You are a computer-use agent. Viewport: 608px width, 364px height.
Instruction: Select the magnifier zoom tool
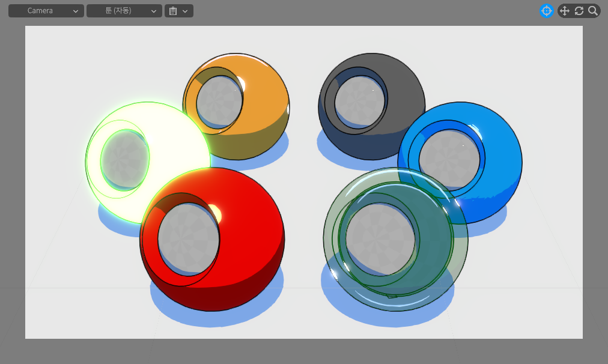pos(593,11)
